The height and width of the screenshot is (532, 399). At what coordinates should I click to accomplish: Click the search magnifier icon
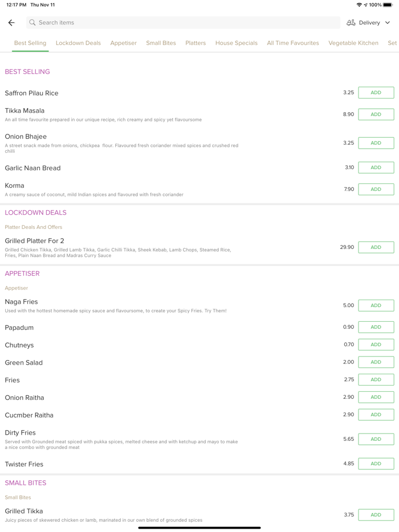pyautogui.click(x=32, y=23)
